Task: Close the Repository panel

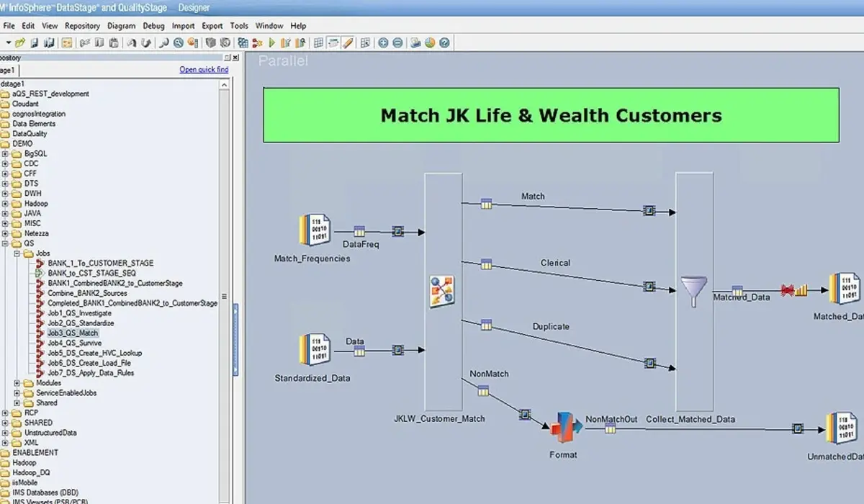Action: click(x=235, y=58)
